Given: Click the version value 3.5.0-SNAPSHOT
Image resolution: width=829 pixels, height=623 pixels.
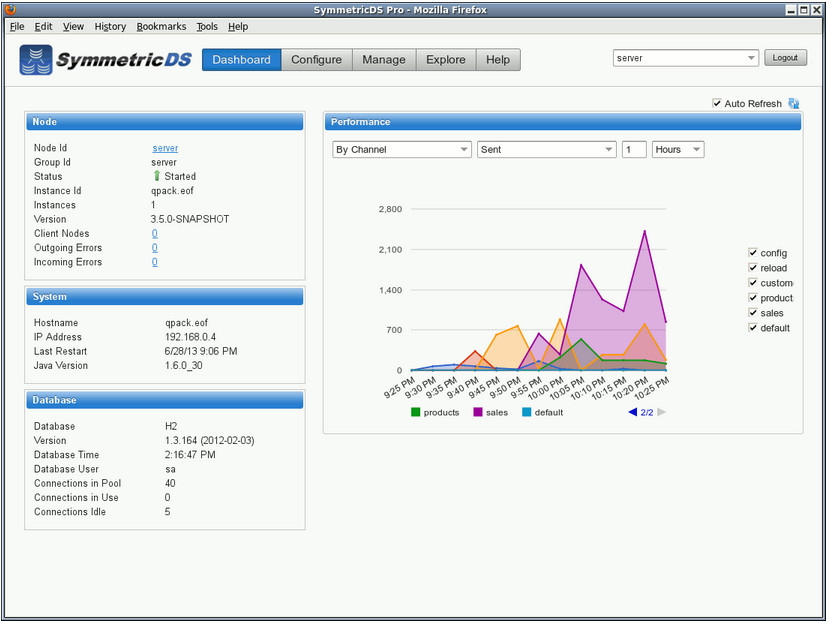Looking at the screenshot, I should (190, 219).
